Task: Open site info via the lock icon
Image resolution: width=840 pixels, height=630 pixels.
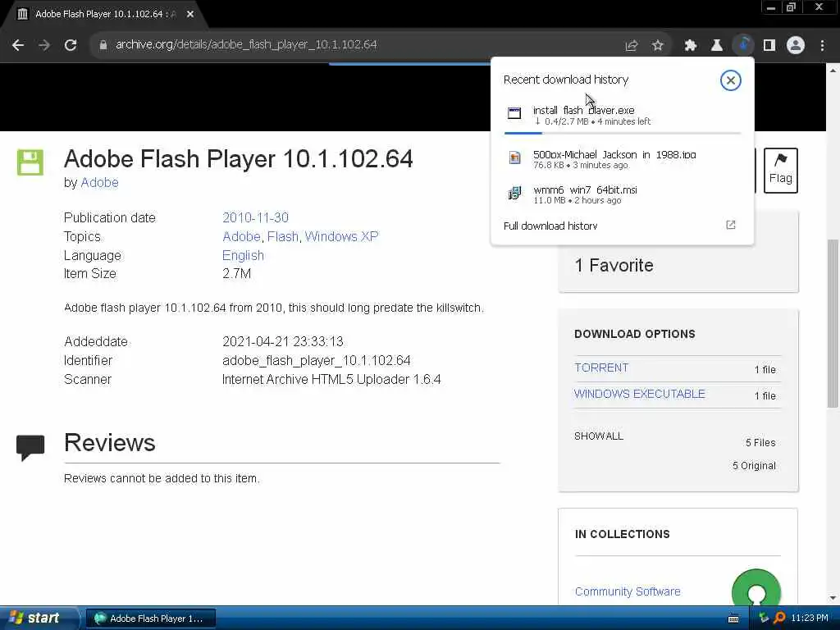Action: [103, 45]
